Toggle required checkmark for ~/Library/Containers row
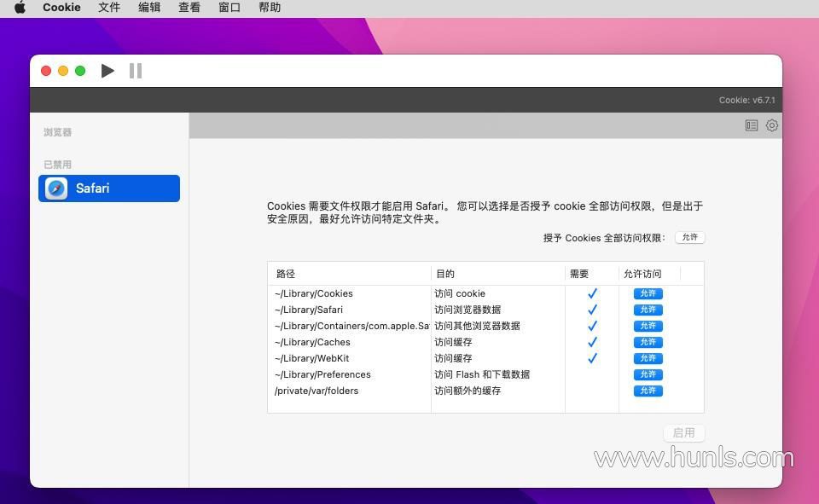819x504 pixels. [x=592, y=326]
